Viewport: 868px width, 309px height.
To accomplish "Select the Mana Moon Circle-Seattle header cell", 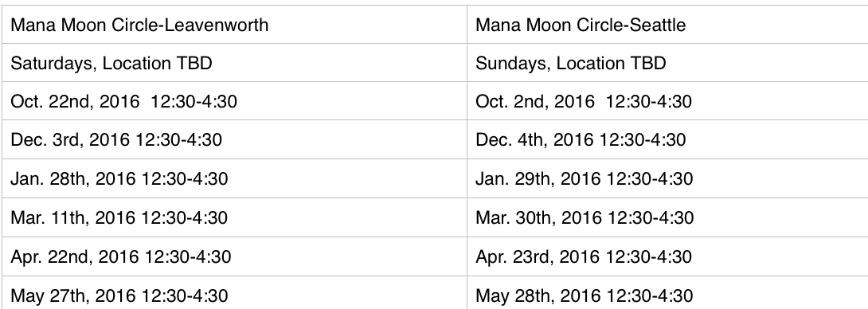I will coord(667,25).
